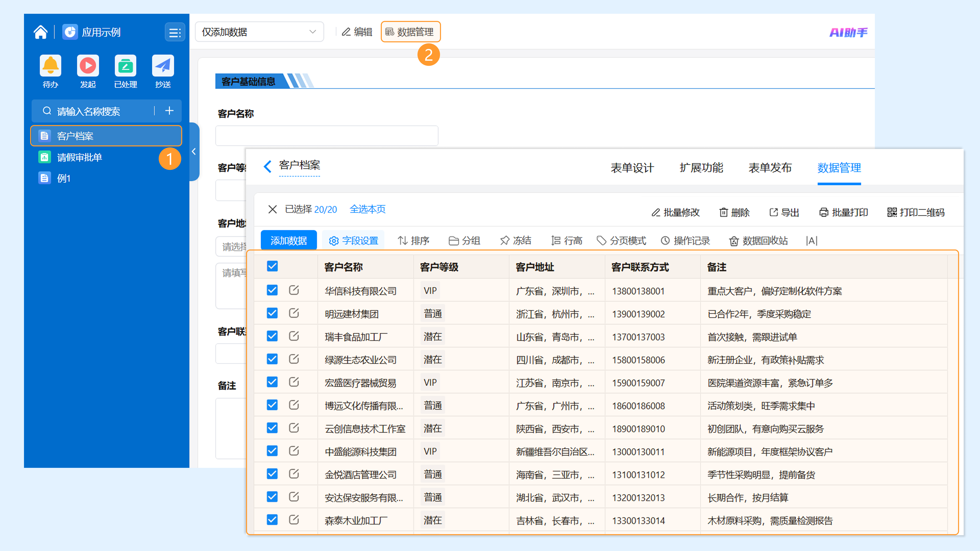Click 编辑 in the top toolbar
Image resolution: width=980 pixels, height=551 pixels.
[x=357, y=32]
